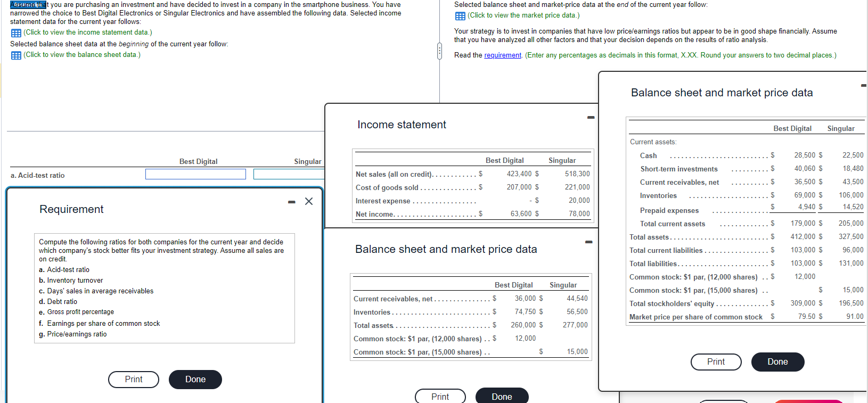The height and width of the screenshot is (403, 868).
Task: Open the requirement hyperlink
Action: tap(503, 55)
